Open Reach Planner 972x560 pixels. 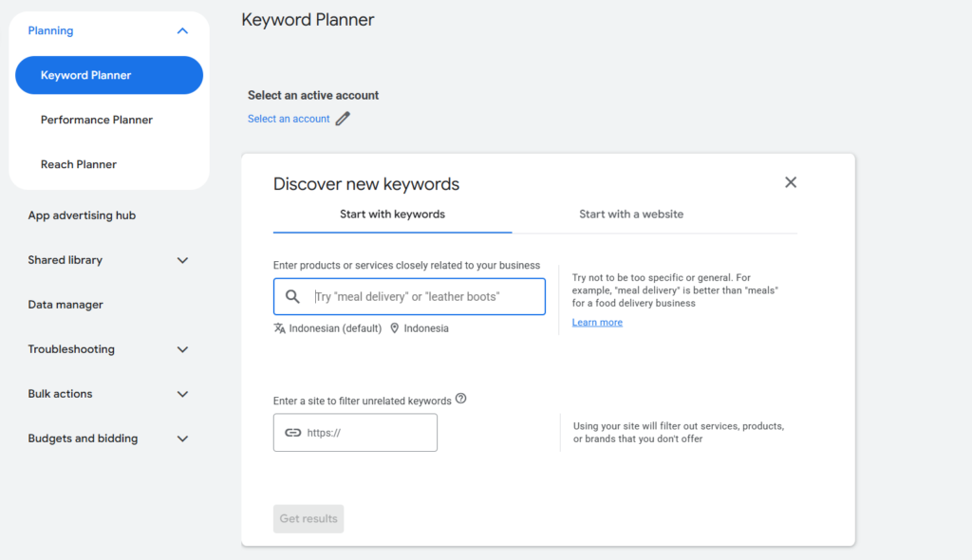click(79, 164)
